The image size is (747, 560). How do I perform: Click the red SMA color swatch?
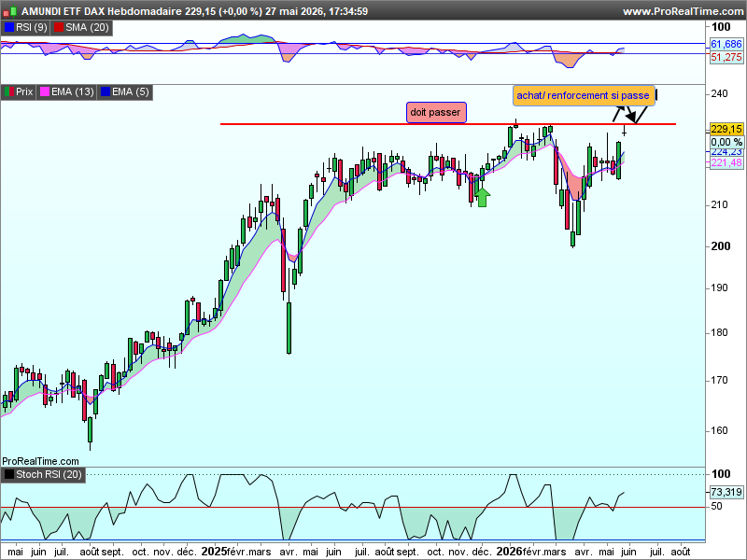click(x=59, y=28)
